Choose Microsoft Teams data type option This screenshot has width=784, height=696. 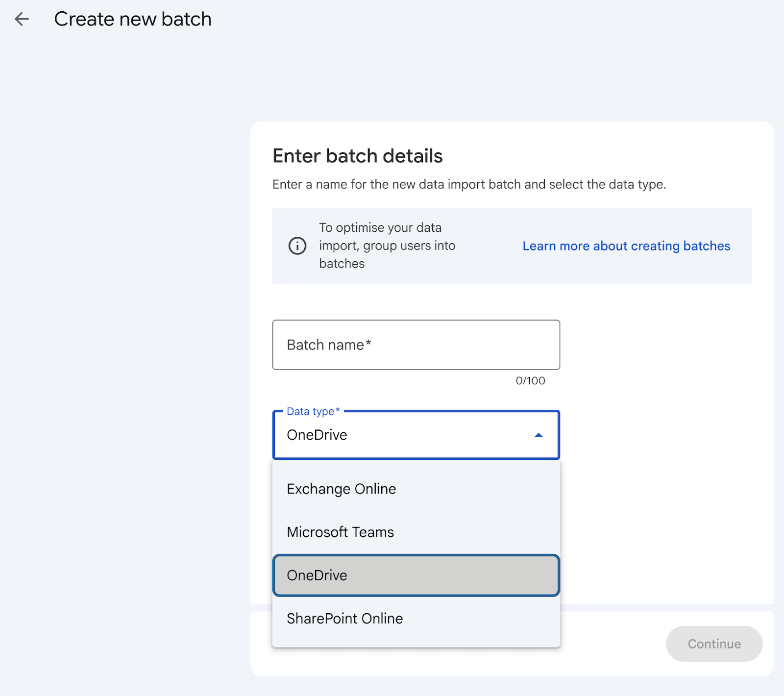pos(416,532)
